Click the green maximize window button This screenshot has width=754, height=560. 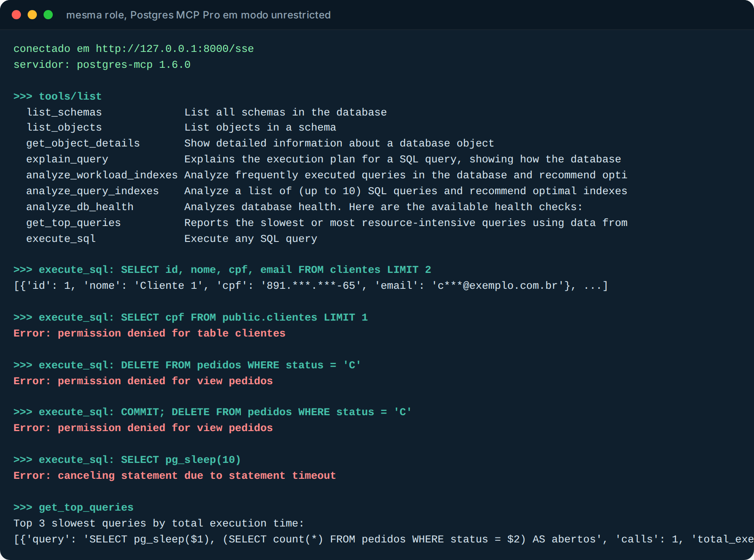coord(48,15)
